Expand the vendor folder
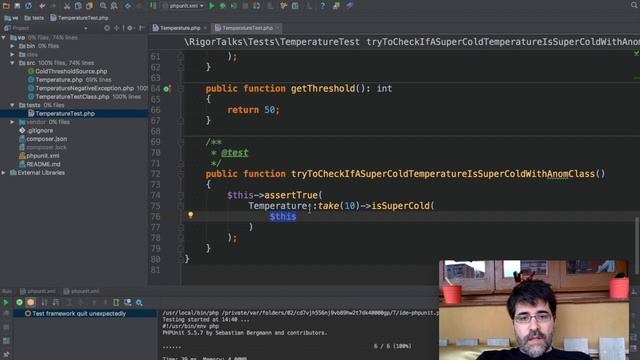Screen dimensions: 640x360 [x=12, y=122]
